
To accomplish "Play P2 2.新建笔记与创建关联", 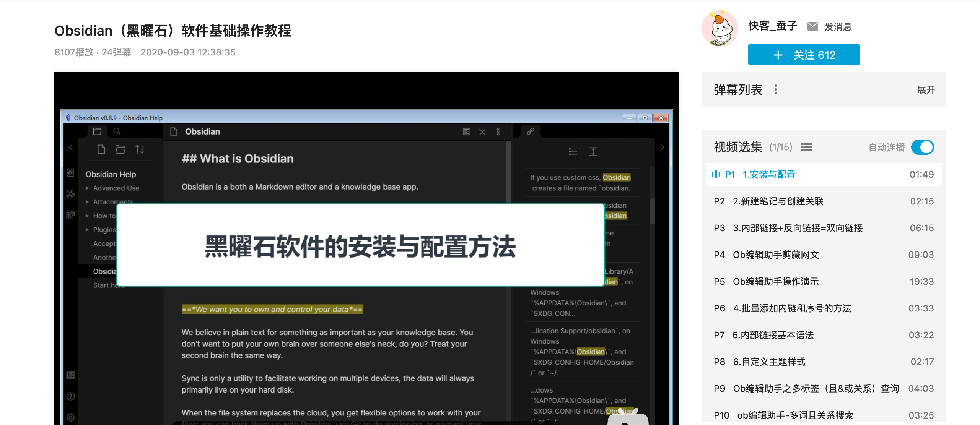I will (x=824, y=201).
